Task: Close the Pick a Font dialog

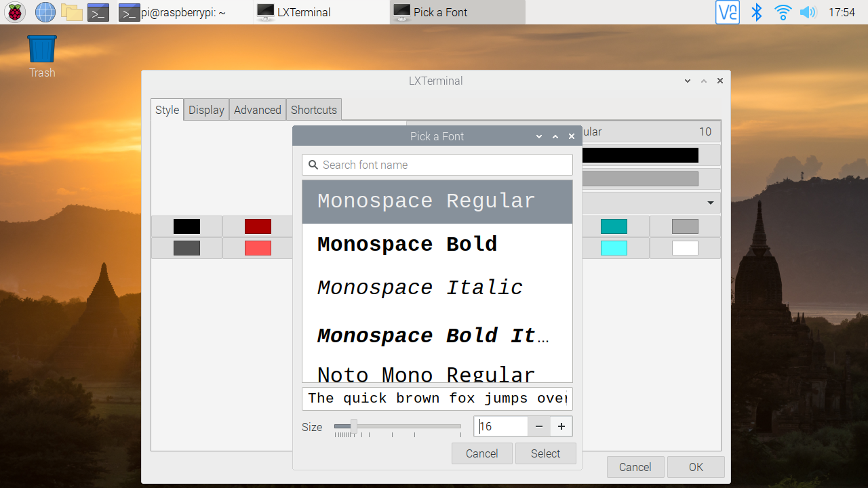Action: pyautogui.click(x=572, y=136)
